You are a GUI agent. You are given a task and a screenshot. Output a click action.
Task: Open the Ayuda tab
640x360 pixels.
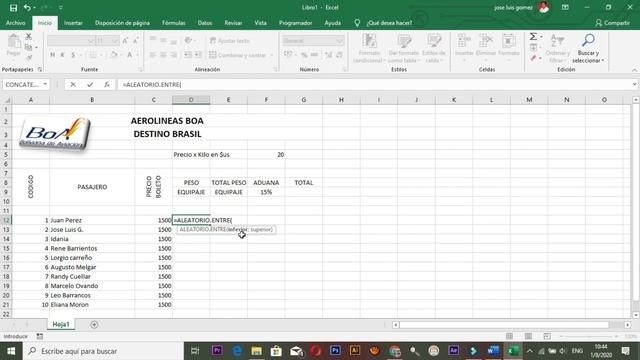point(332,23)
